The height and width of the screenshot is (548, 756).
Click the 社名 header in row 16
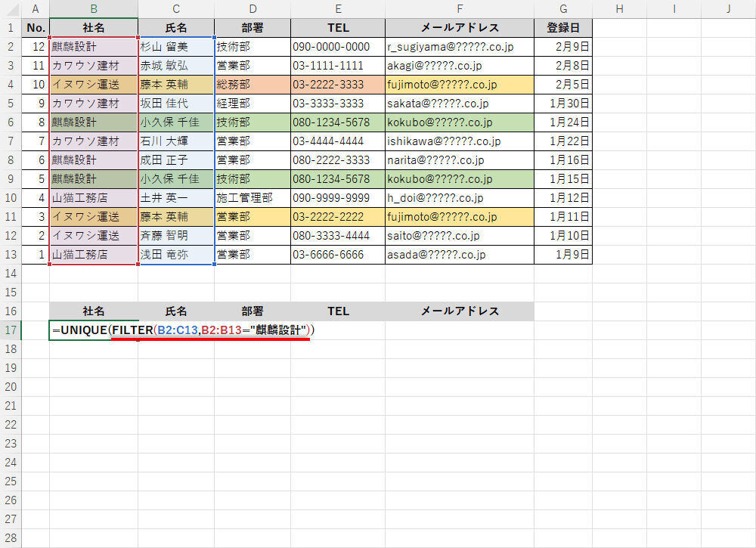coord(94,311)
